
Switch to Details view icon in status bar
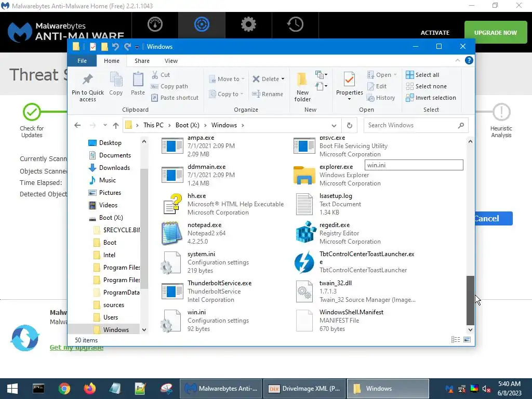pyautogui.click(x=456, y=340)
